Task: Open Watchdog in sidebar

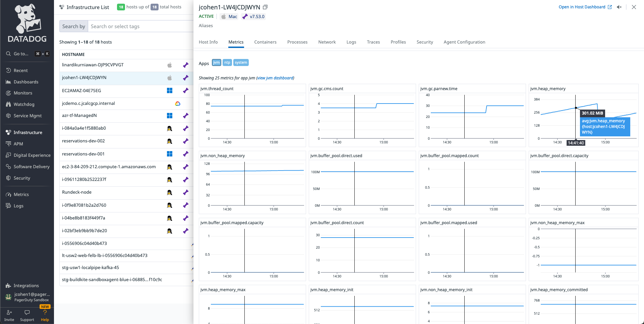Action: [x=24, y=104]
